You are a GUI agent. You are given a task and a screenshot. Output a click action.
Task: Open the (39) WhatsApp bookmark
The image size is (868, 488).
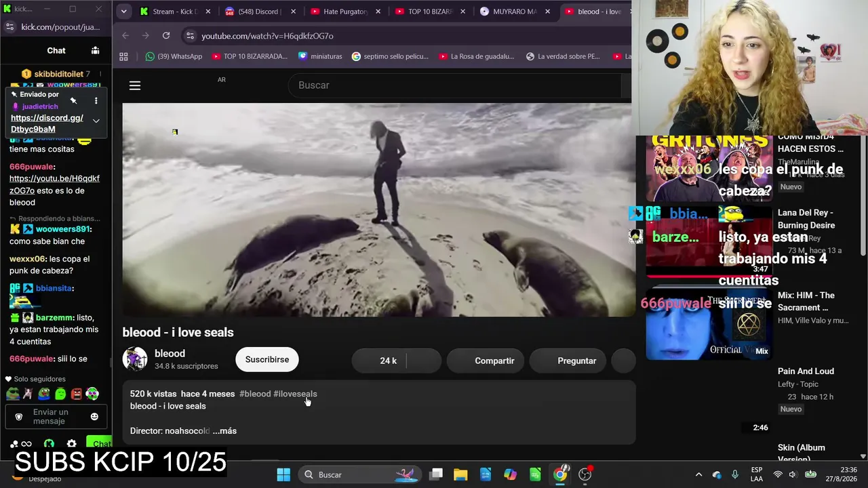(x=174, y=56)
